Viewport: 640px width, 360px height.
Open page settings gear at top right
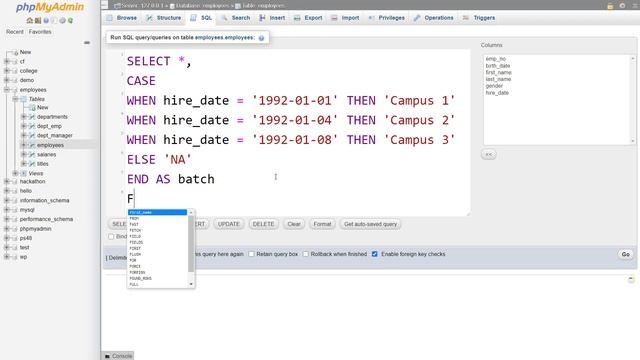622,6
